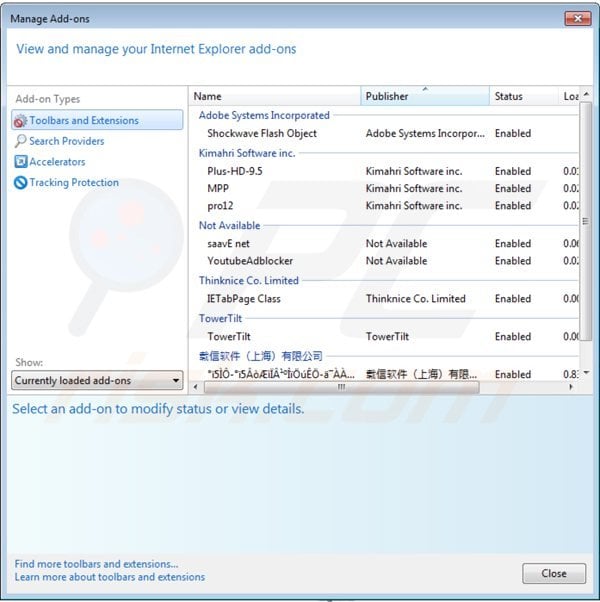Click the Close button
Viewport: 600px width, 602px height.
point(554,573)
